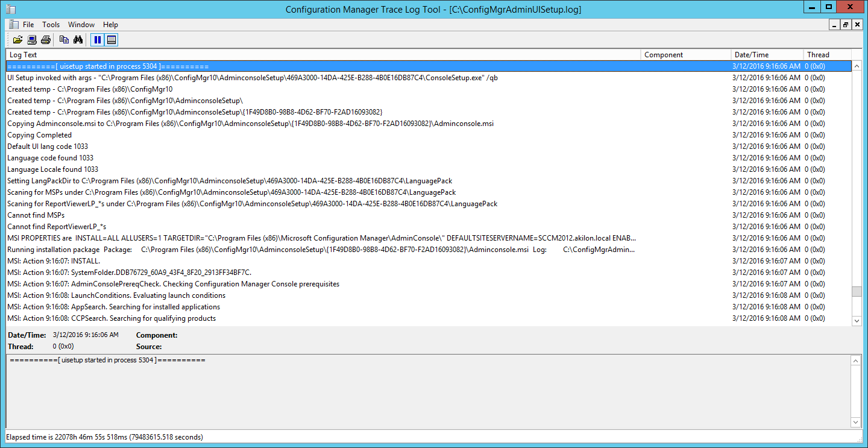Select the 'uisetup started in process 5304' row
Viewport: 868px width, 448px height.
coord(429,66)
